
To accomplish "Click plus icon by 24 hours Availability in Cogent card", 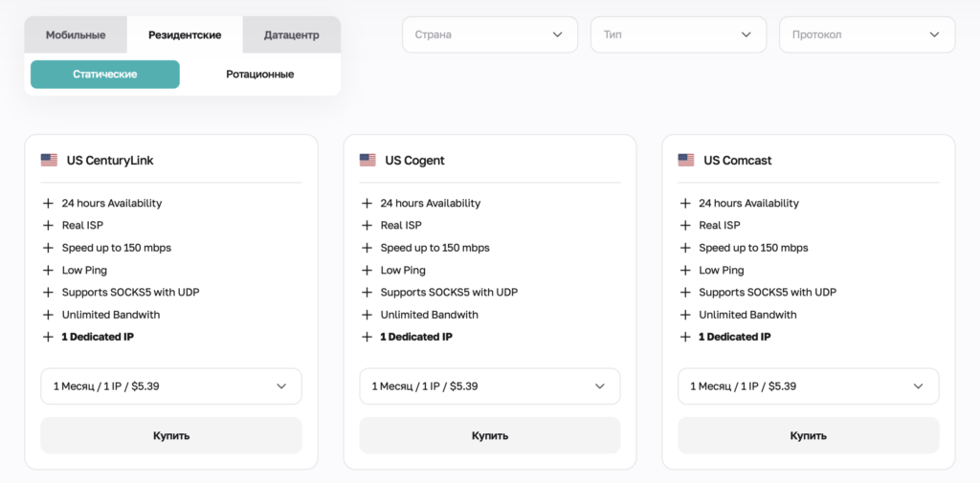I will (x=367, y=204).
